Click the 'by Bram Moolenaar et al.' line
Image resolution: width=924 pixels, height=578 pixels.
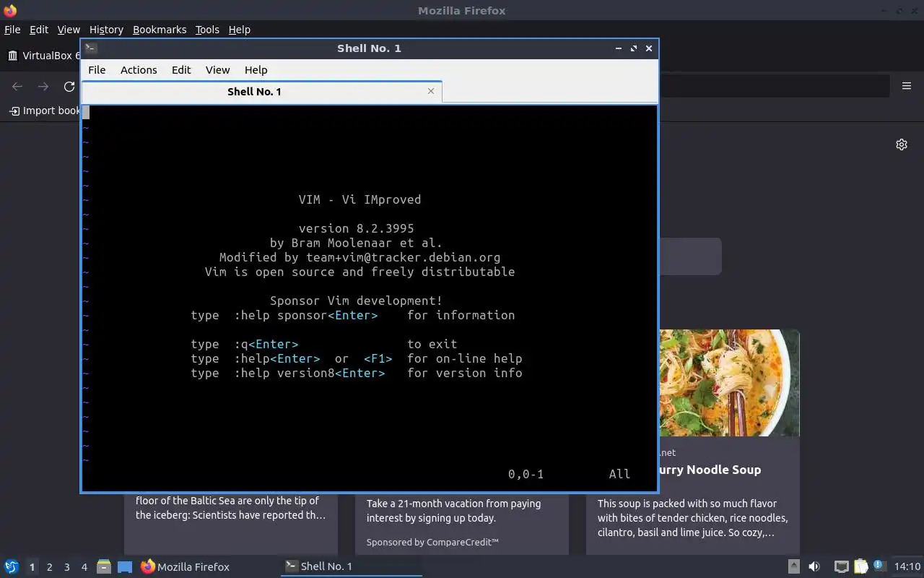tap(356, 243)
